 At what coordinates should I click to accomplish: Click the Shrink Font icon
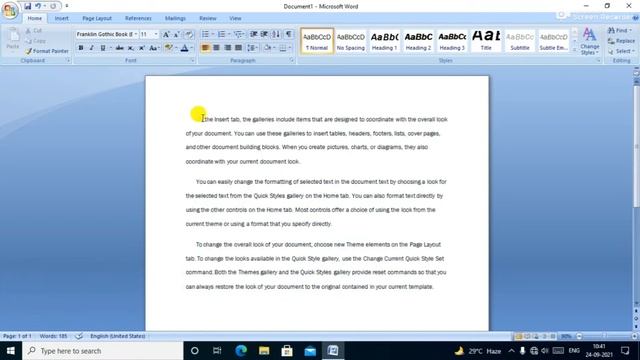[x=177, y=35]
